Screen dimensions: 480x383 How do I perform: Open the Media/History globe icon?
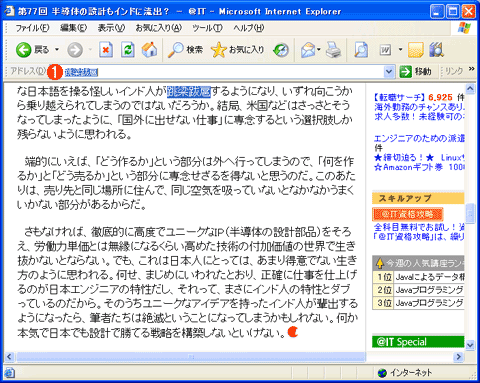coord(281,50)
